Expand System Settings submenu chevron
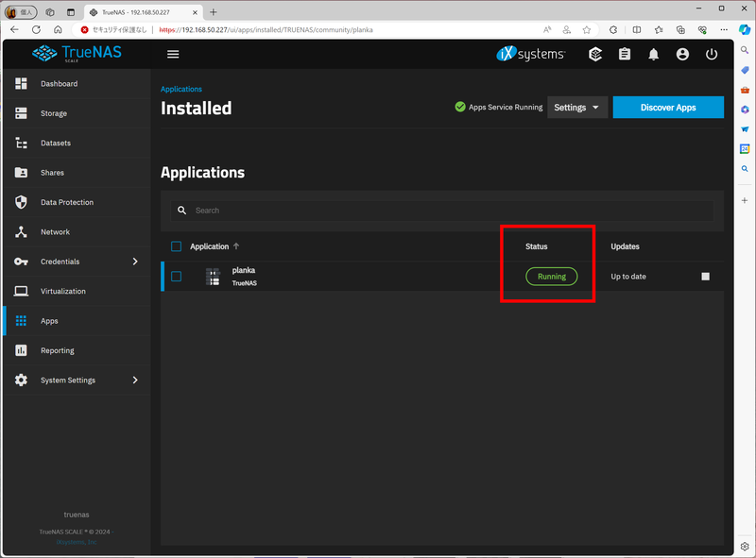Viewport: 756px width, 558px height. (135, 380)
